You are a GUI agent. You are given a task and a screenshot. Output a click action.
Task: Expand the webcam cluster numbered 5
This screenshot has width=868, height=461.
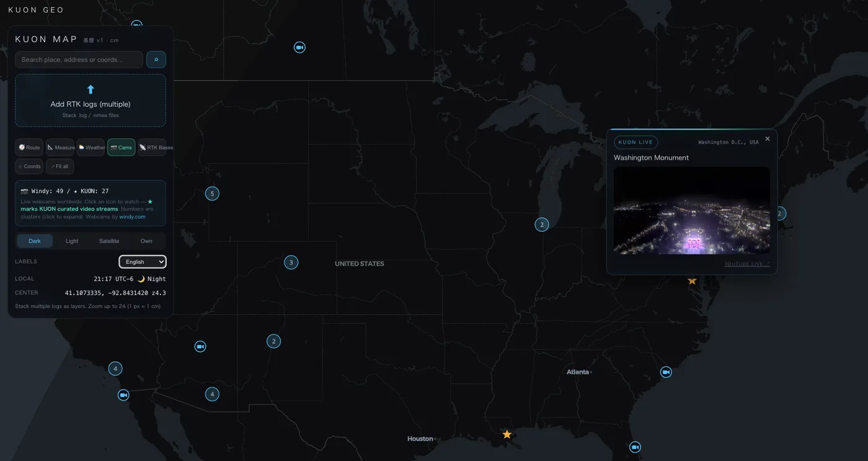click(212, 194)
